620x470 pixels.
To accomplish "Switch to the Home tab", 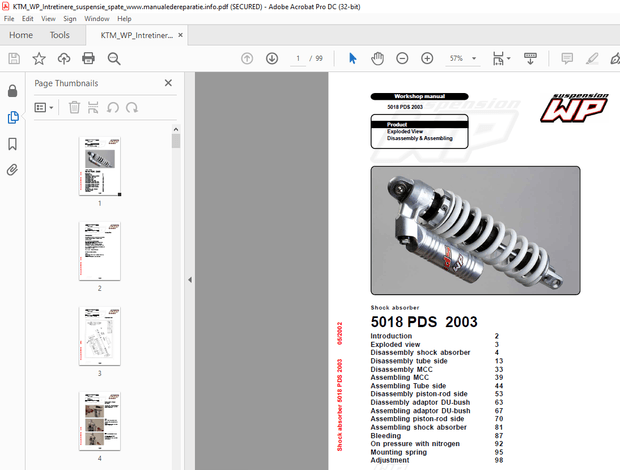I will pos(21,35).
